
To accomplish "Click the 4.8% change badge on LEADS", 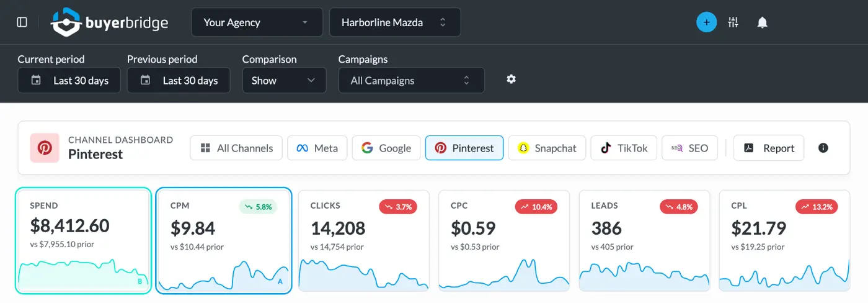I will (679, 207).
